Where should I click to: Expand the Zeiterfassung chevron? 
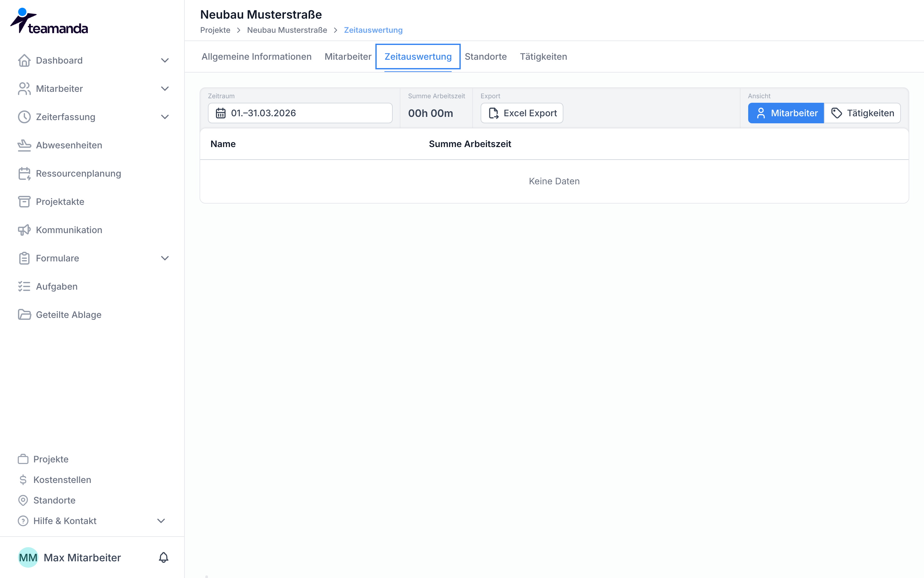coord(165,117)
